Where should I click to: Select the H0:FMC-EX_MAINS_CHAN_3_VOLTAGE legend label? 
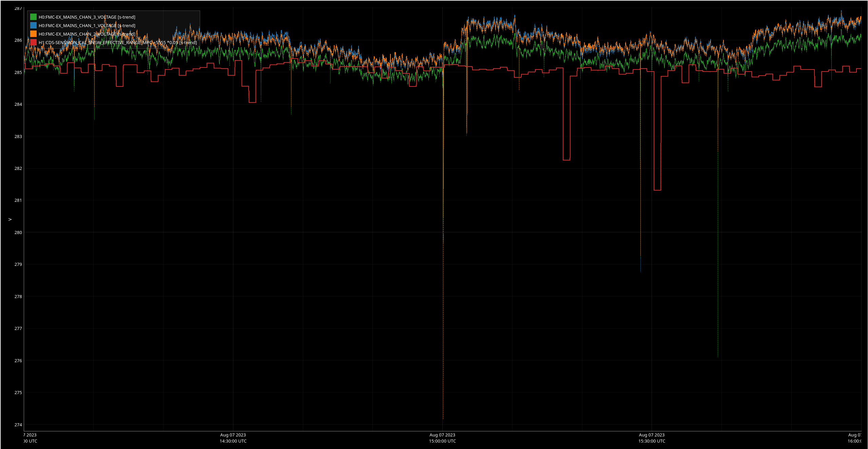coord(87,17)
